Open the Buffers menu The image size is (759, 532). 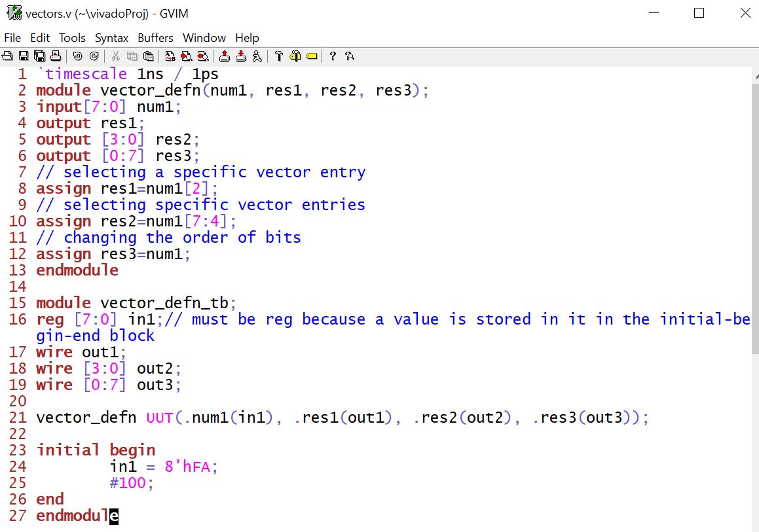click(x=155, y=38)
